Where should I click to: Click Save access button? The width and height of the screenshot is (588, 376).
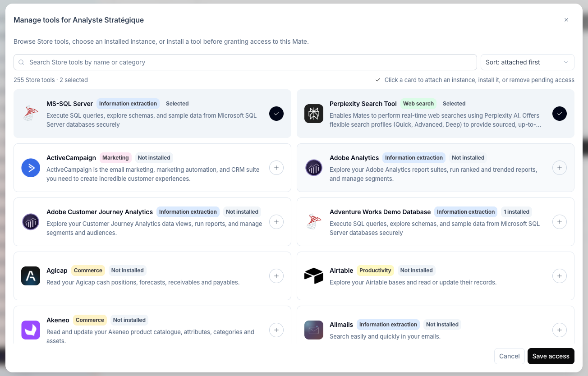coord(551,356)
